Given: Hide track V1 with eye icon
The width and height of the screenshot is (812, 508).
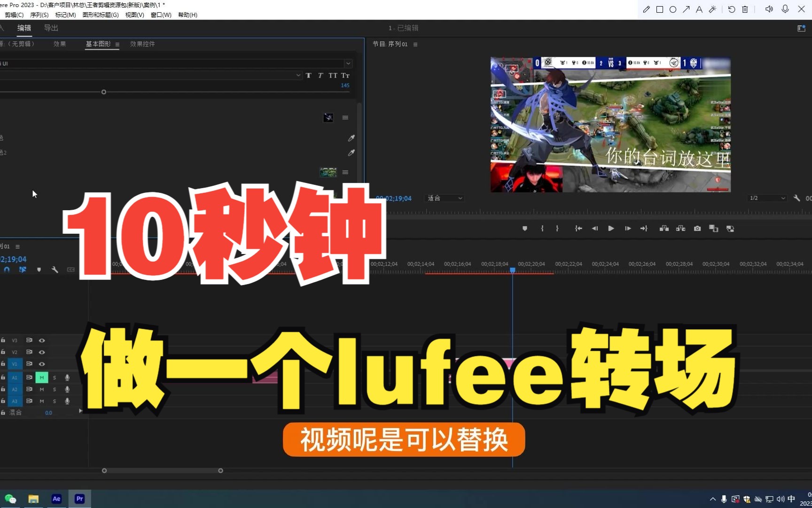Looking at the screenshot, I should [42, 364].
